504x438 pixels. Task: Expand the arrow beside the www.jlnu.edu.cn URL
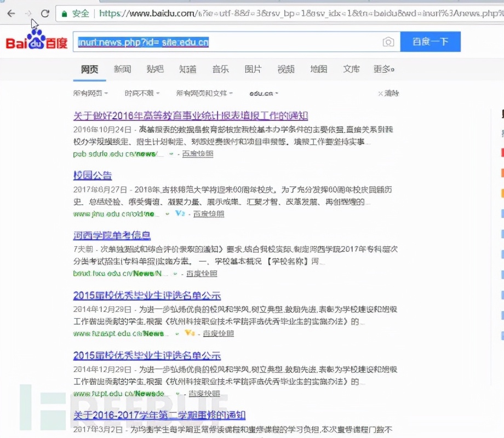(x=167, y=214)
